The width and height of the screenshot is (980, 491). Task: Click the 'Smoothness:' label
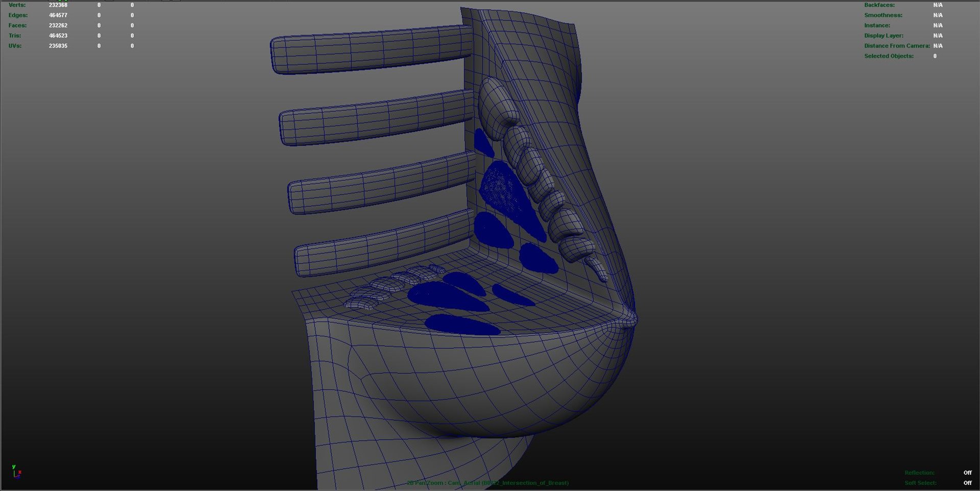point(884,15)
